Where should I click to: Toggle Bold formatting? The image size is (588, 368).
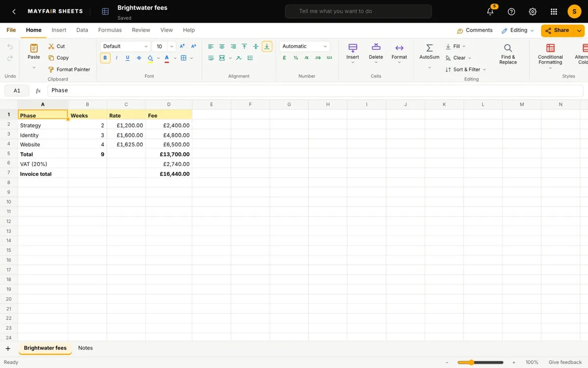[105, 58]
